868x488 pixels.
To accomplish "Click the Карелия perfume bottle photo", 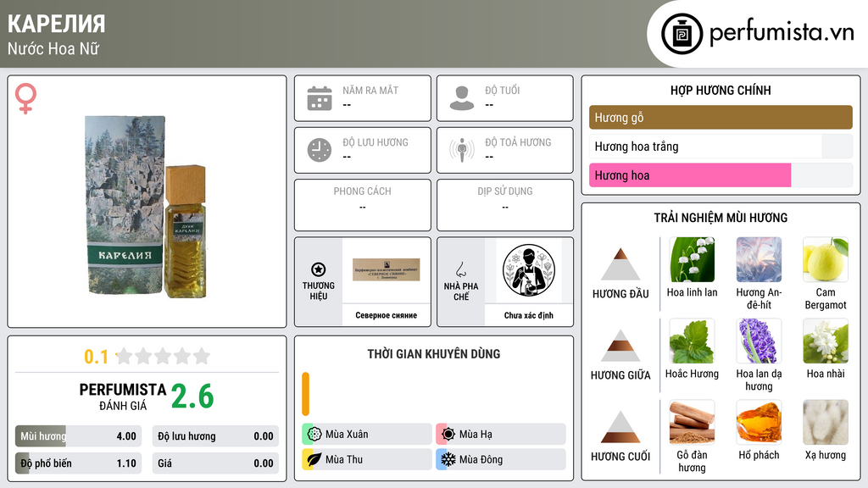I will pos(147,206).
